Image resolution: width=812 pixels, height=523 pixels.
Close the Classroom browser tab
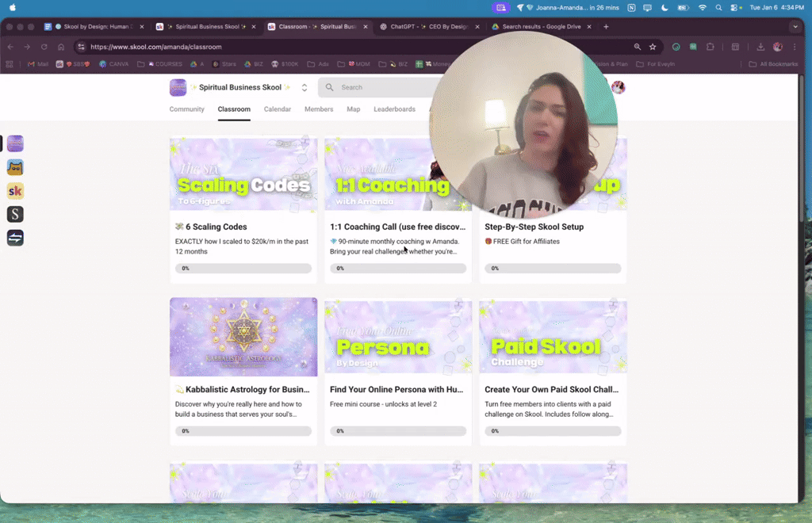pos(366,26)
